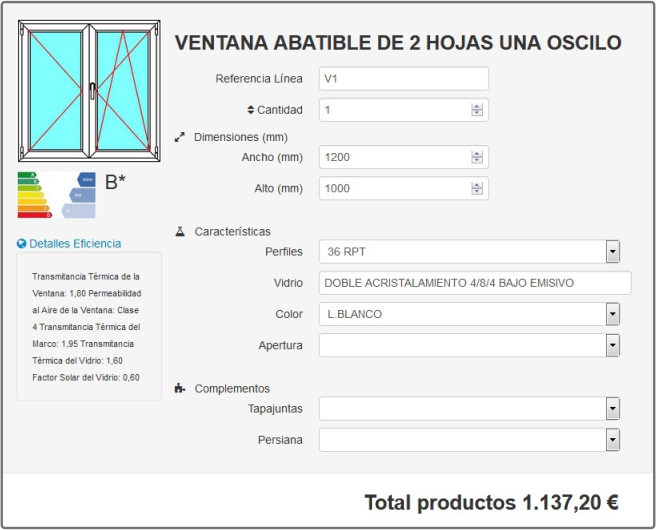
Task: Expand the Tapajuntas dropdown list
Action: click(469, 408)
